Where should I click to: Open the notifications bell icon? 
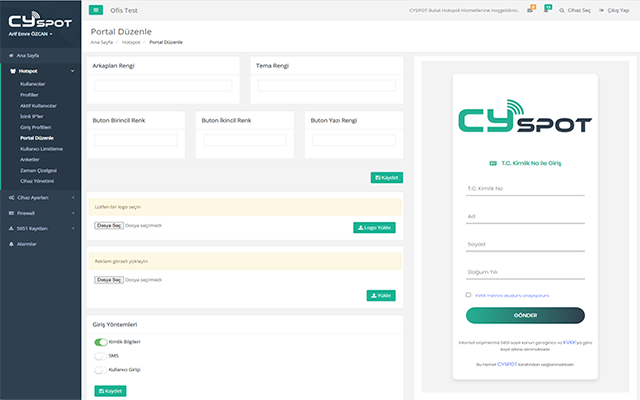coord(547,9)
